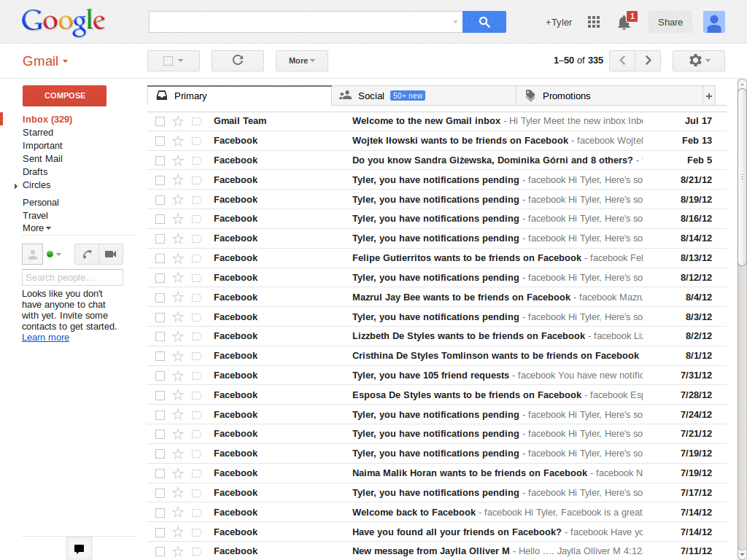Click the Learn more link
Image resolution: width=747 pixels, height=560 pixels.
click(45, 338)
